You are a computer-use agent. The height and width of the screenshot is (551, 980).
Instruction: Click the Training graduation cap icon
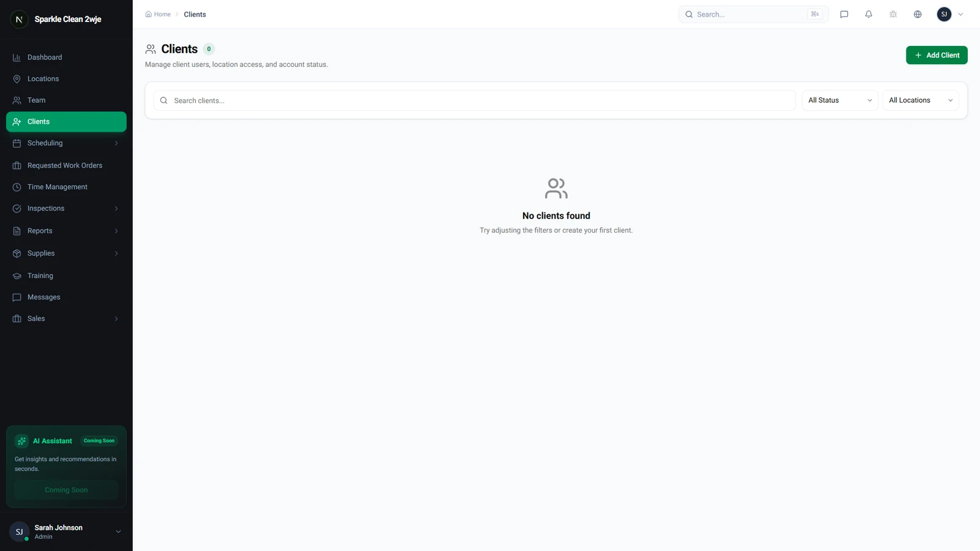coord(17,276)
